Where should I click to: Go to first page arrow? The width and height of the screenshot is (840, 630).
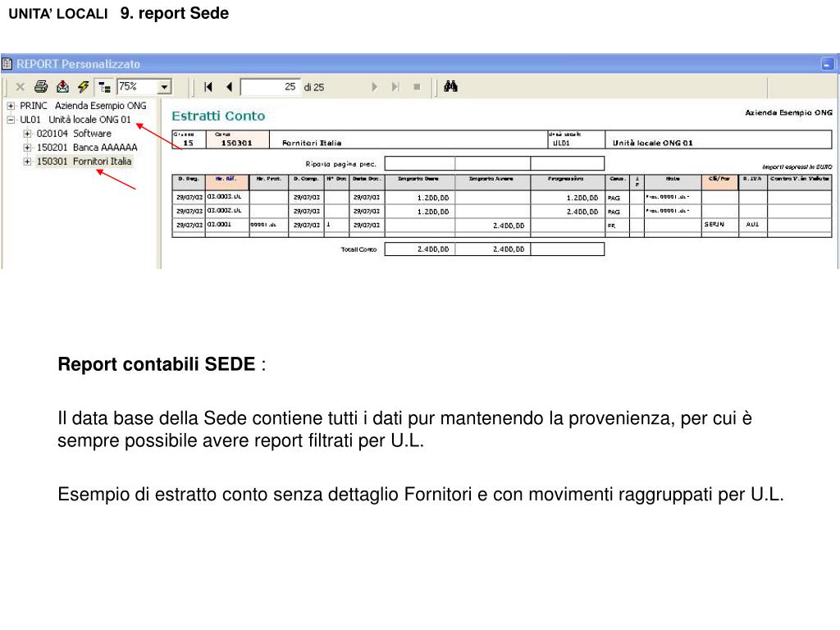(208, 87)
